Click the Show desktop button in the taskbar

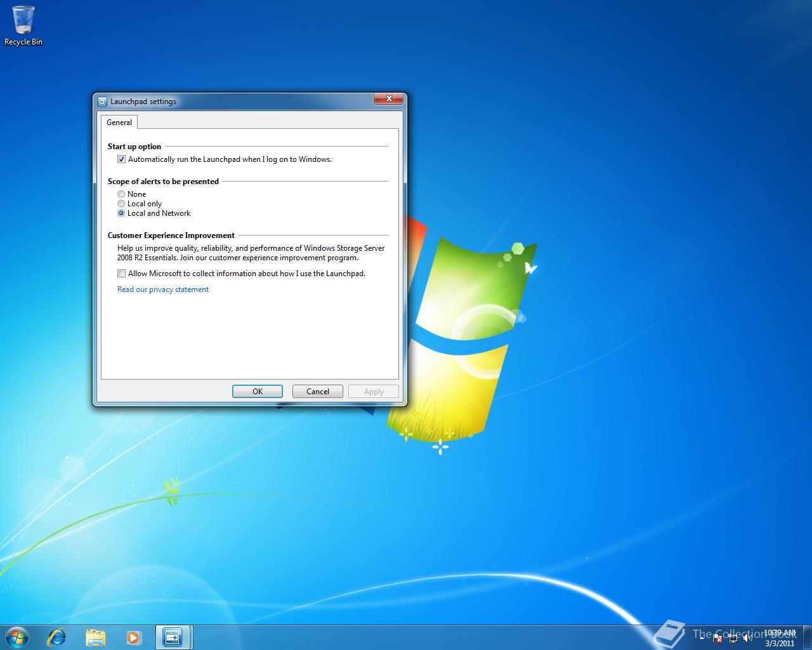[x=807, y=637]
